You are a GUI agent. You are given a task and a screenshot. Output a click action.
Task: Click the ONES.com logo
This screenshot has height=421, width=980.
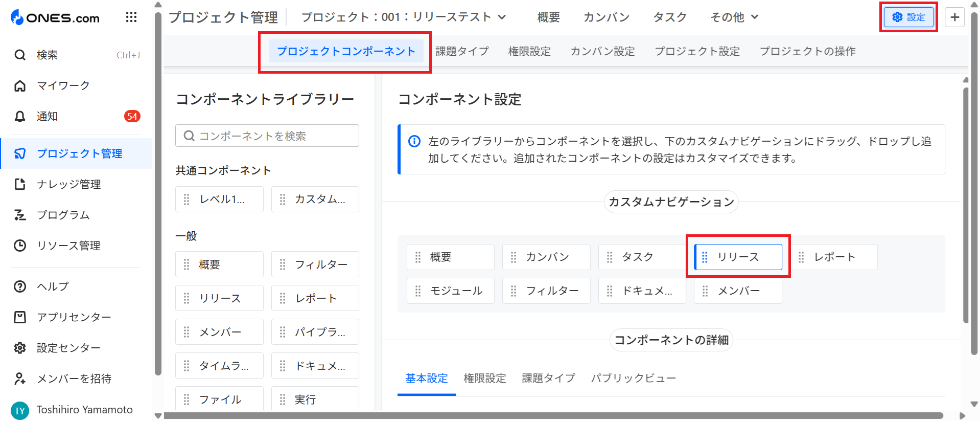55,17
